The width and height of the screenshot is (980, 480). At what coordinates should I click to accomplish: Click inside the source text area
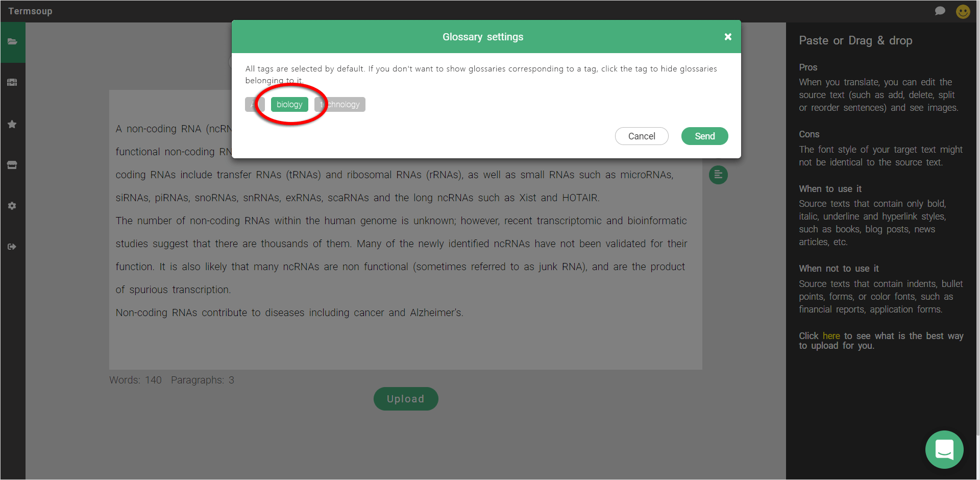pyautogui.click(x=406, y=230)
